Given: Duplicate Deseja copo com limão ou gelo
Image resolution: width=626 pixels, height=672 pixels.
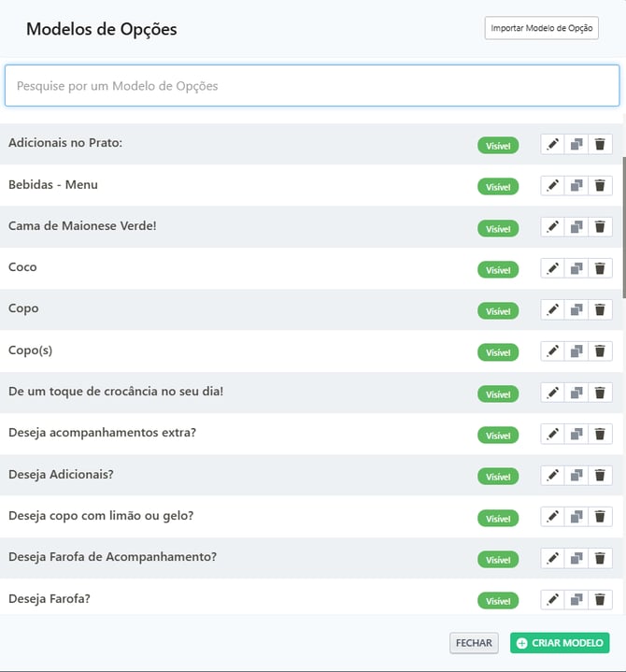Looking at the screenshot, I should pos(576,517).
